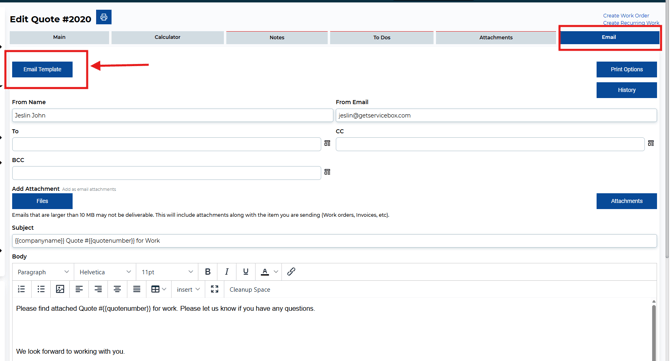Click the Email Template button

pos(42,69)
